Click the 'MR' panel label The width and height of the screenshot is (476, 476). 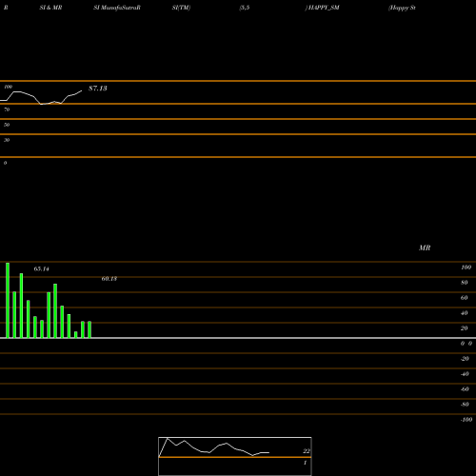tap(425, 248)
